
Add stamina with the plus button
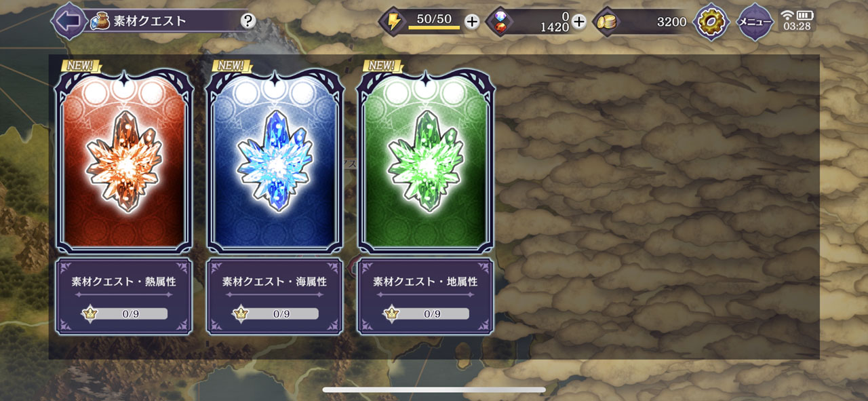[x=472, y=22]
